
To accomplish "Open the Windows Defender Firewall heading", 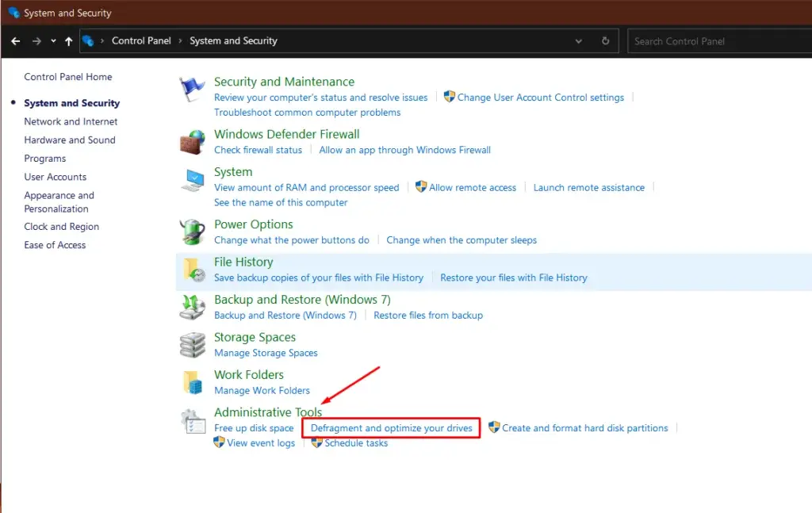I will 286,134.
